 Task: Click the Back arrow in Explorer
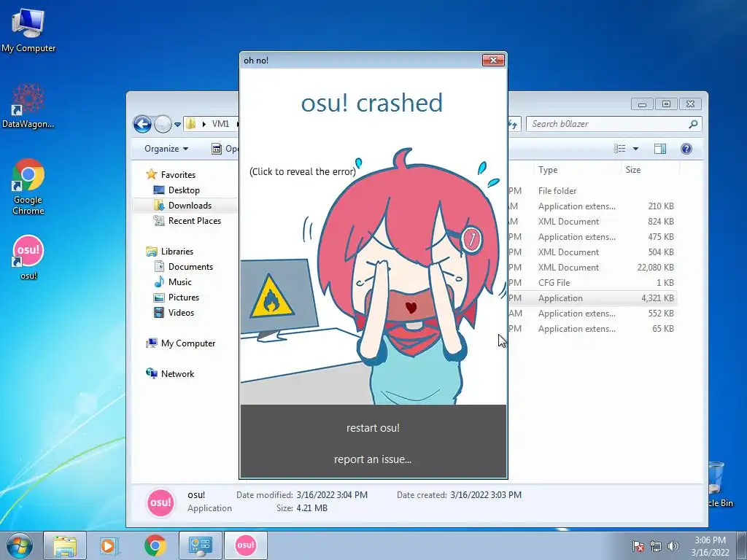tap(142, 124)
